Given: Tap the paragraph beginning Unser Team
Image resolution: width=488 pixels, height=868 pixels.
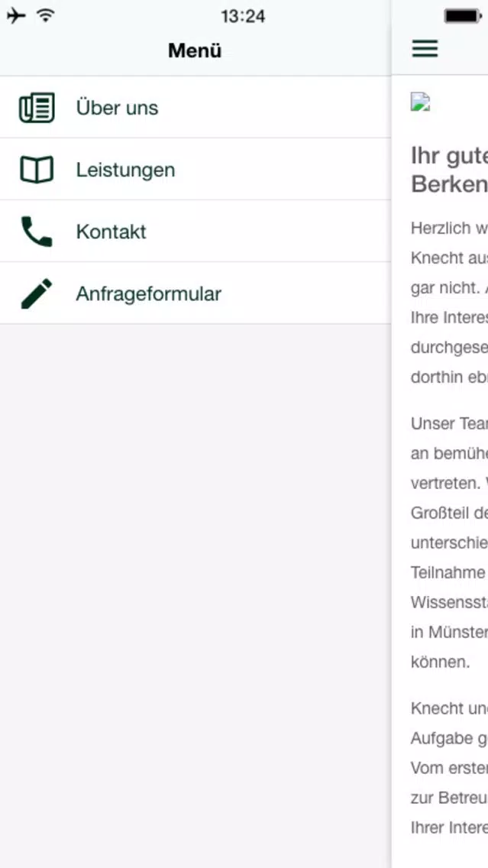Looking at the screenshot, I should (449, 543).
